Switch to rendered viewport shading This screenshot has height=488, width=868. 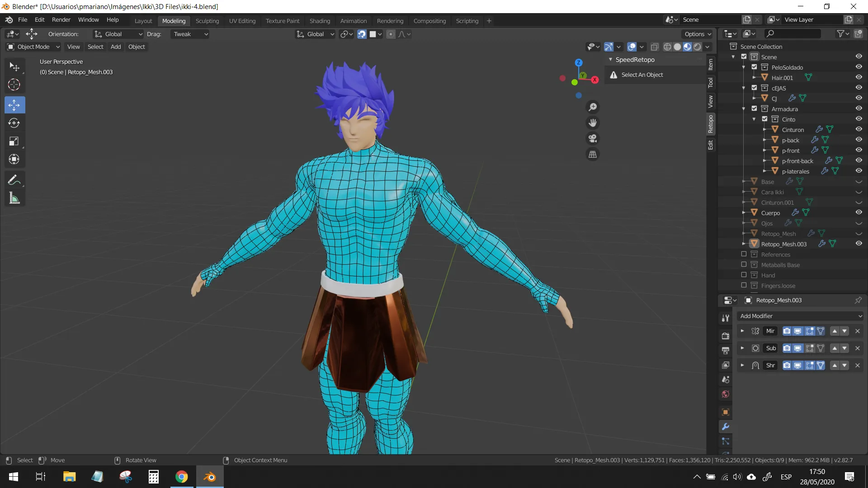[698, 47]
